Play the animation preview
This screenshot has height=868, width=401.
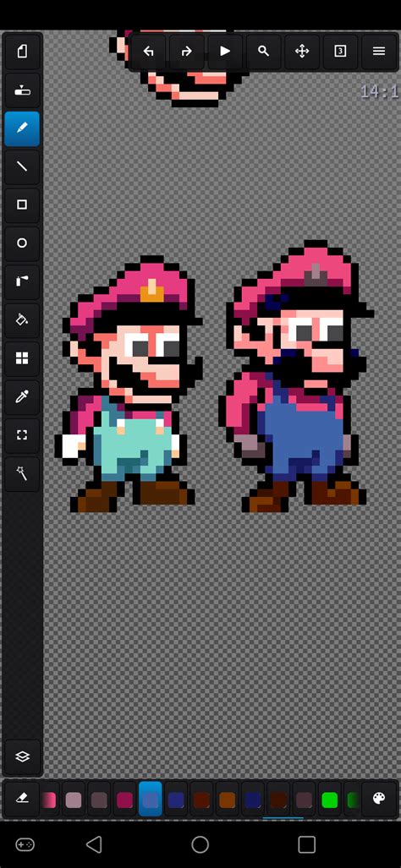pyautogui.click(x=225, y=52)
